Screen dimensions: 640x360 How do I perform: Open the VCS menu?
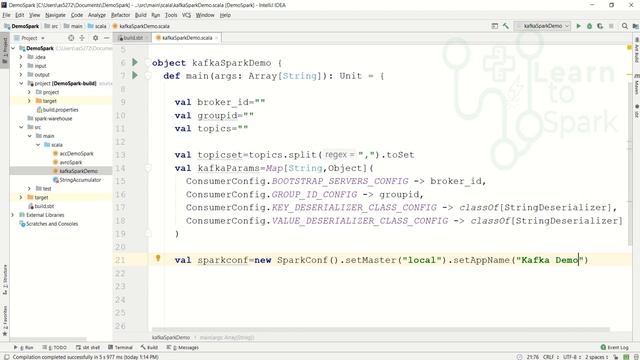point(186,15)
